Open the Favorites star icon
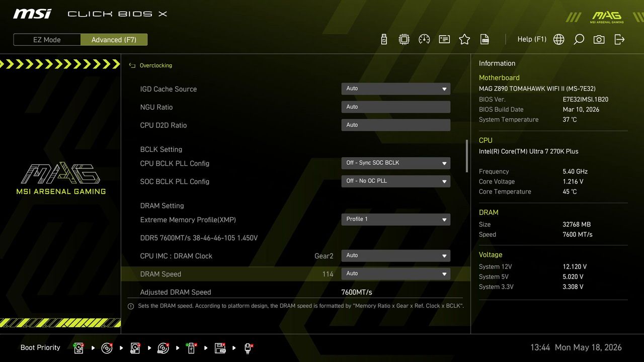The height and width of the screenshot is (362, 644). point(464,39)
